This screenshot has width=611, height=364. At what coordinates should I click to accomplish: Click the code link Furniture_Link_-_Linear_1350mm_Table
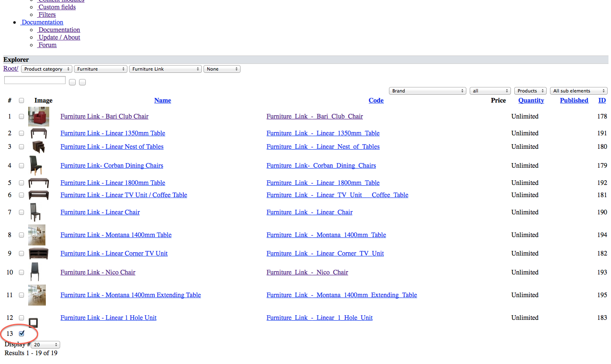(x=323, y=133)
